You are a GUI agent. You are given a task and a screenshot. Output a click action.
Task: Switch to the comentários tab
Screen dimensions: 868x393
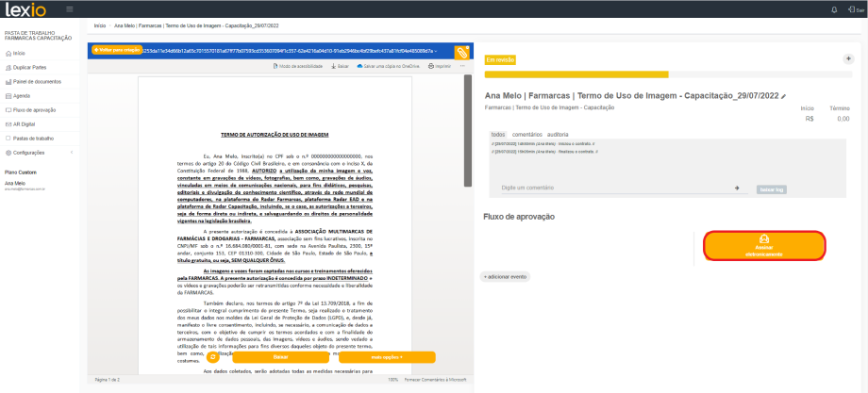[526, 135]
